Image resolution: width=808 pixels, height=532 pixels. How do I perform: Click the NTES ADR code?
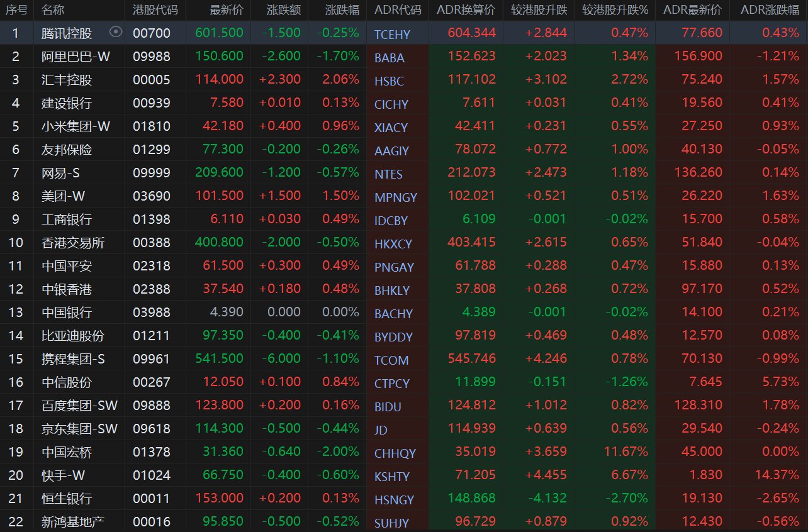tap(388, 174)
